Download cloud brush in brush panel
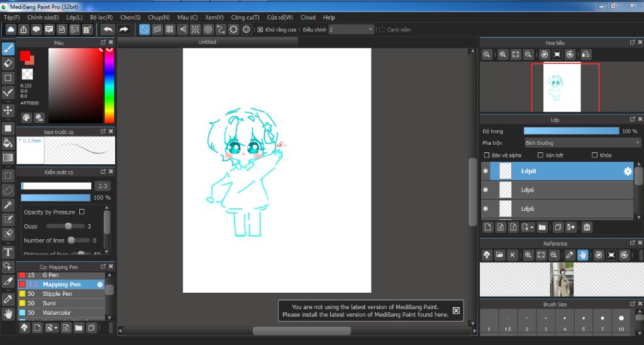 [x=25, y=328]
